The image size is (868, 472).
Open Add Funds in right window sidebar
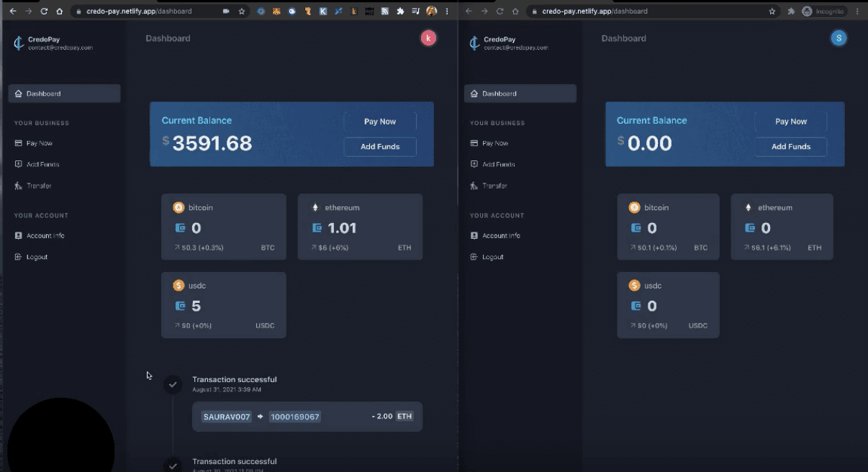[x=492, y=164]
